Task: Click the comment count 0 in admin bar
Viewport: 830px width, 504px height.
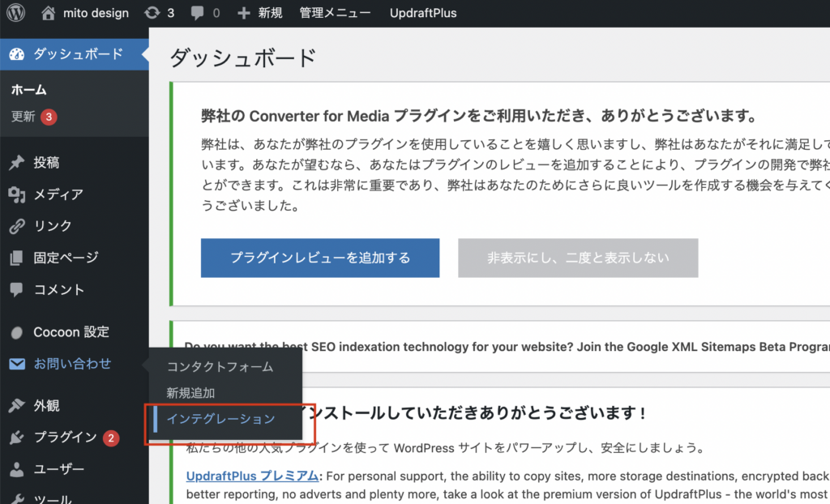Action: coord(216,13)
